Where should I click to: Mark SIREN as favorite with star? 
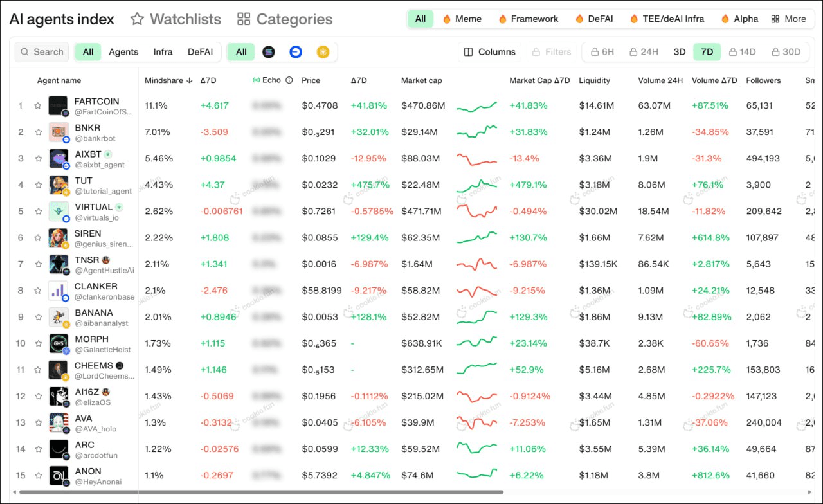click(38, 238)
